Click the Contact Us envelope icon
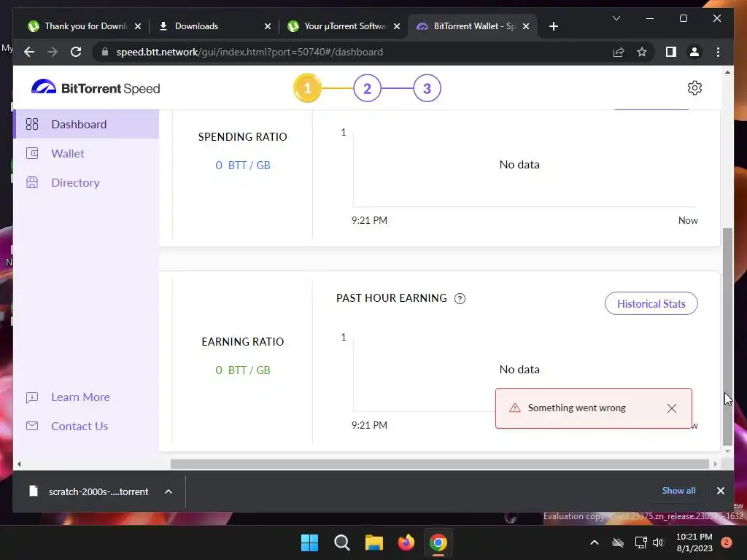Viewport: 747px width, 560px height. [32, 426]
